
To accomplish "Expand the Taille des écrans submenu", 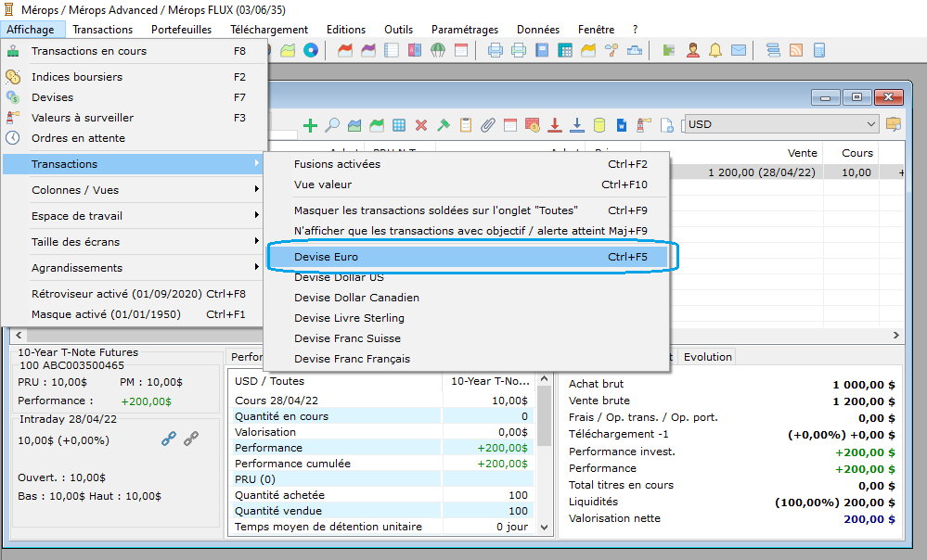I will pyautogui.click(x=133, y=242).
